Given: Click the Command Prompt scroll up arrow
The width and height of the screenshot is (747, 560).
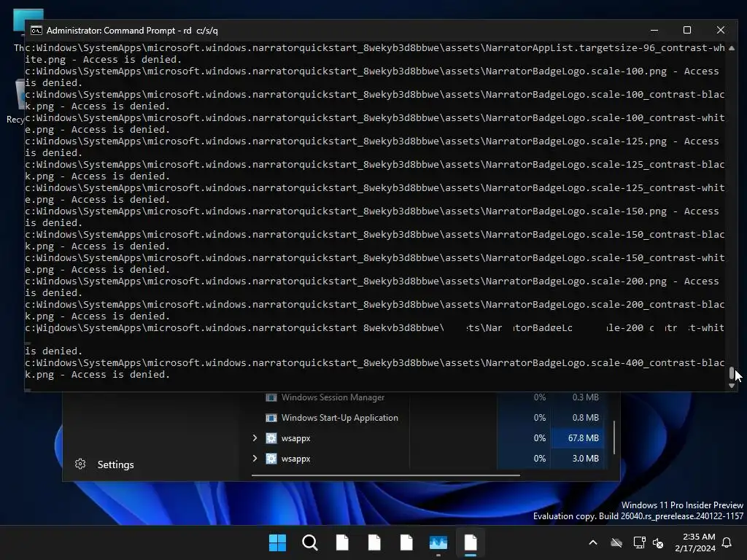Looking at the screenshot, I should point(732,48).
